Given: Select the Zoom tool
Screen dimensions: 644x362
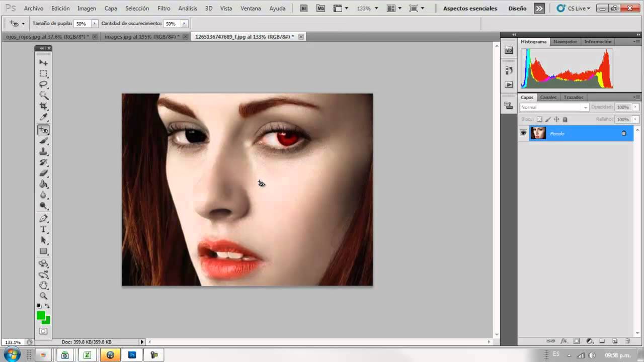Looking at the screenshot, I should tap(44, 296).
